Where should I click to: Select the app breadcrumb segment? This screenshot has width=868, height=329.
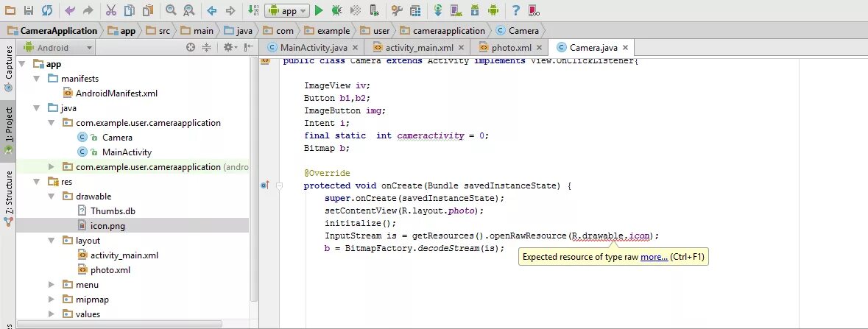click(122, 31)
